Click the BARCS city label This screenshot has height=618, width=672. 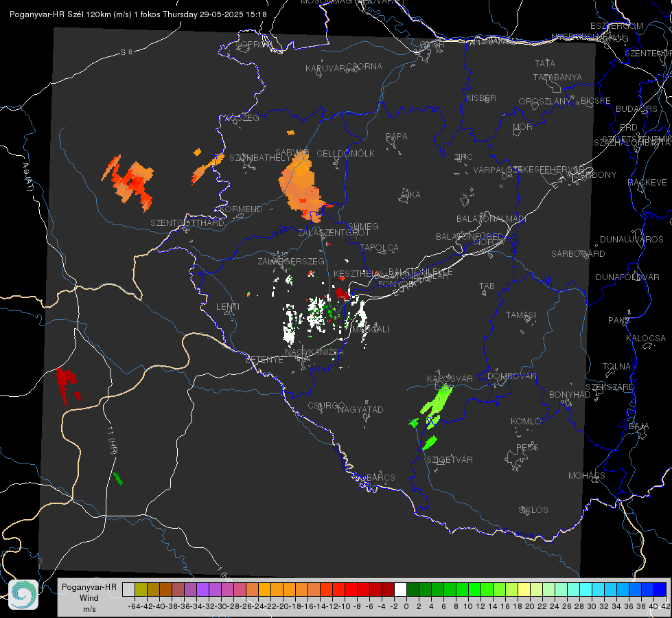click(380, 477)
